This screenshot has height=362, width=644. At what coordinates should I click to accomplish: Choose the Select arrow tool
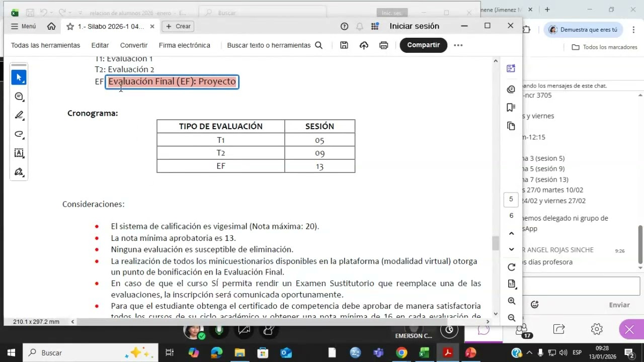(19, 77)
